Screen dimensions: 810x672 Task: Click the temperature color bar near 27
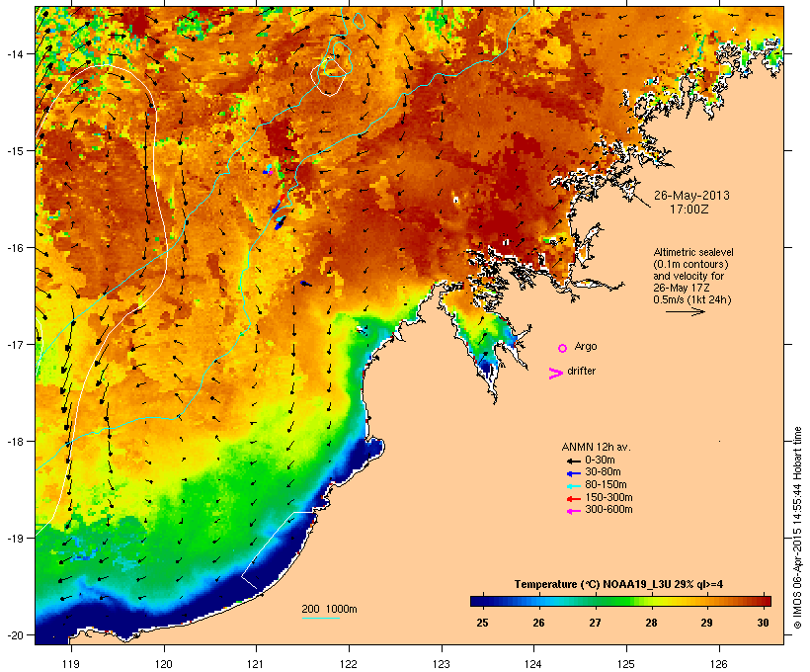pos(595,601)
